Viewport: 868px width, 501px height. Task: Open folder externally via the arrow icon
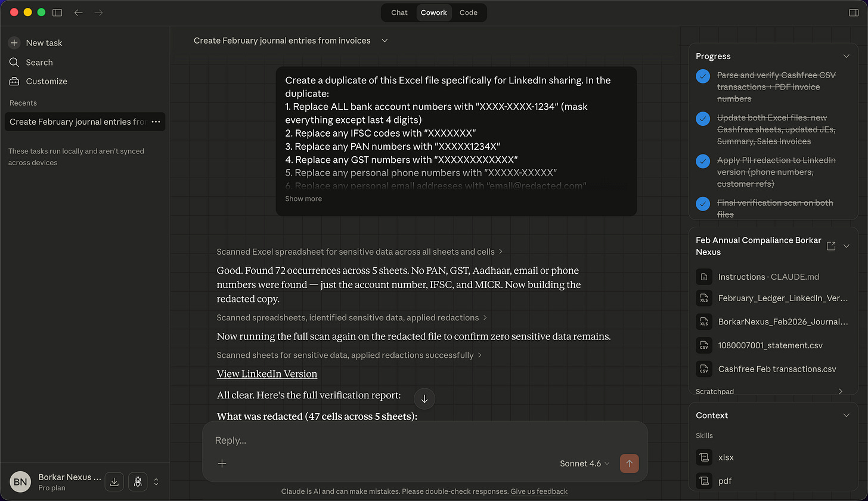831,246
